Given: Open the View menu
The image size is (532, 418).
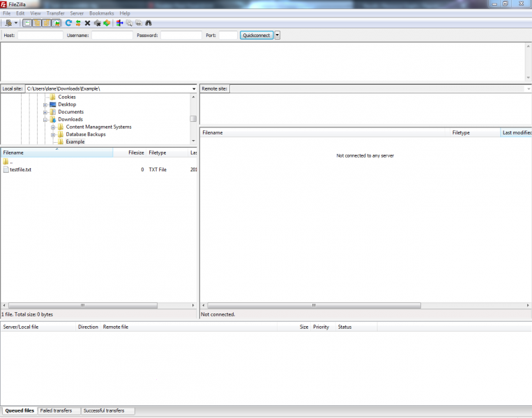Looking at the screenshot, I should pos(36,13).
